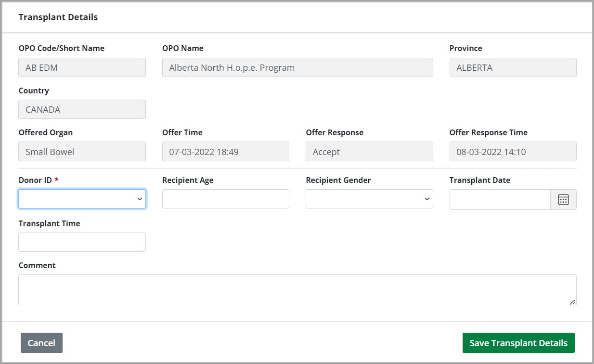Focus the Transplant Date text field
This screenshot has height=364, width=594.
(x=500, y=199)
